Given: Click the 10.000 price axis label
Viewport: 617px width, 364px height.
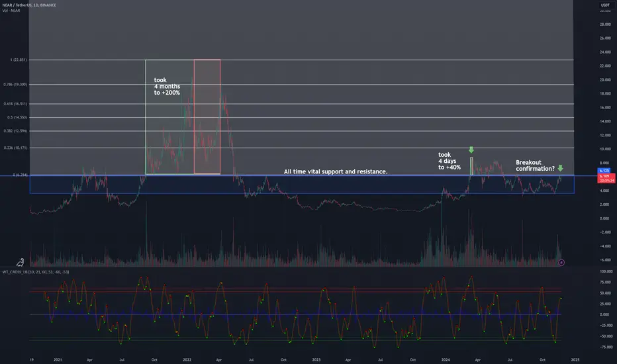Looking at the screenshot, I should (x=605, y=149).
